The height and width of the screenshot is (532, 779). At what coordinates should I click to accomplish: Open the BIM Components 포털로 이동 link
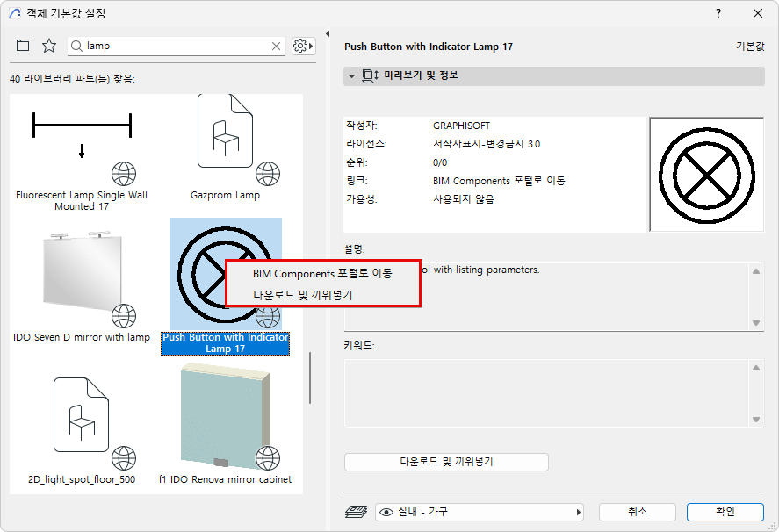click(x=499, y=181)
